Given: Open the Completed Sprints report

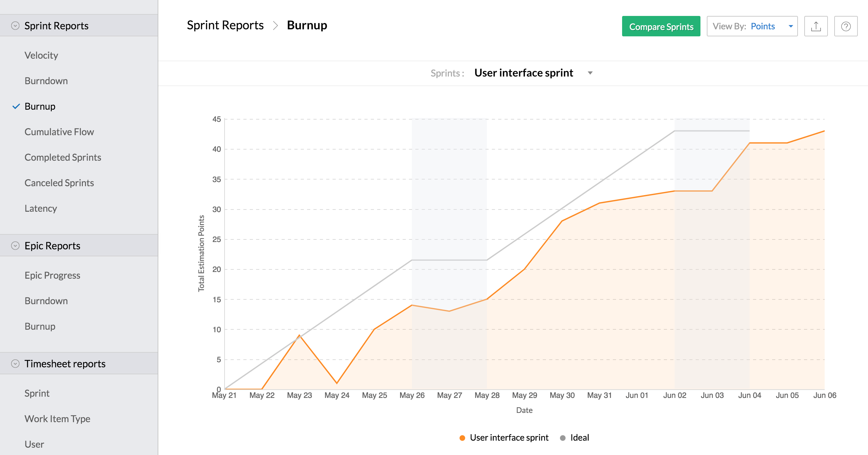Looking at the screenshot, I should point(63,158).
